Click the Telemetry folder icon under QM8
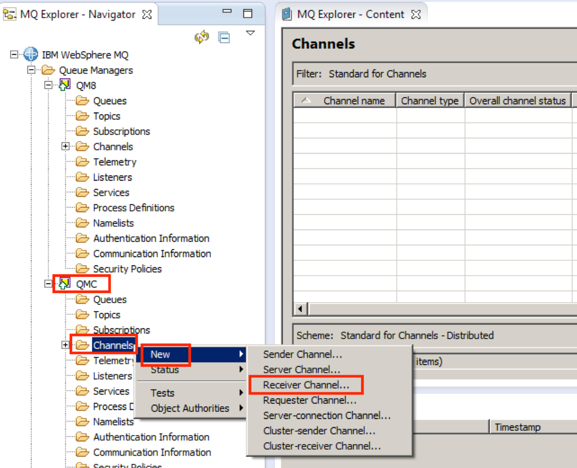Viewport: 577px width, 468px height. (x=82, y=162)
